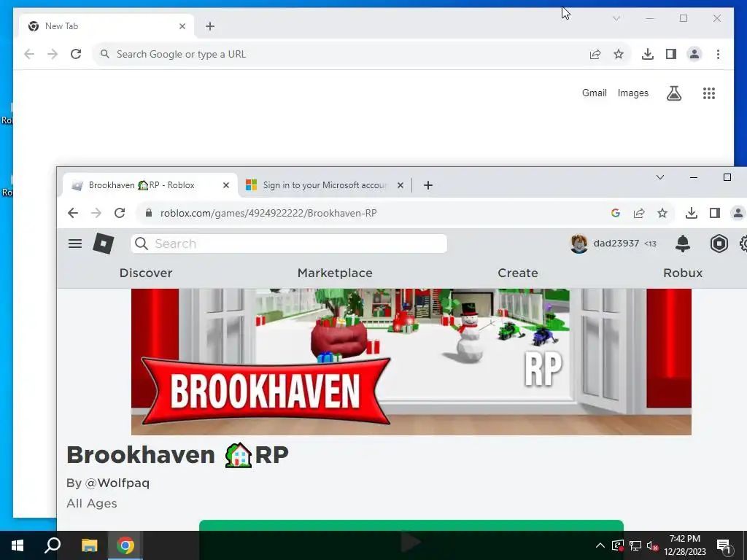Open clock showing 7:42 PM
Screen dimensions: 747x560
click(x=684, y=545)
